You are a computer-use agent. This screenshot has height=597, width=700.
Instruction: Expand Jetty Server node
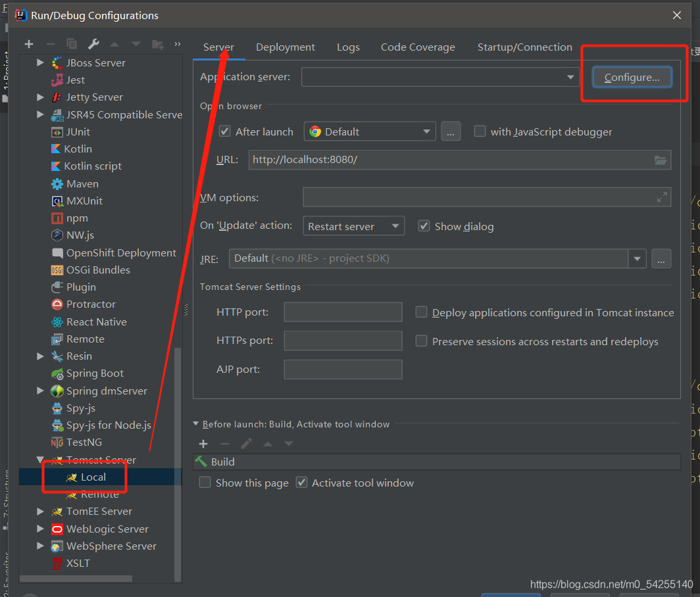40,97
